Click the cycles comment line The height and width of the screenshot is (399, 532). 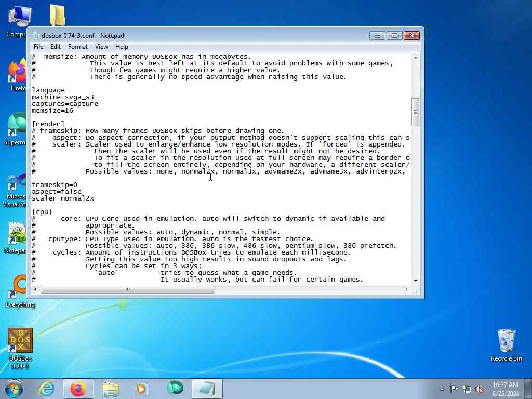point(191,253)
